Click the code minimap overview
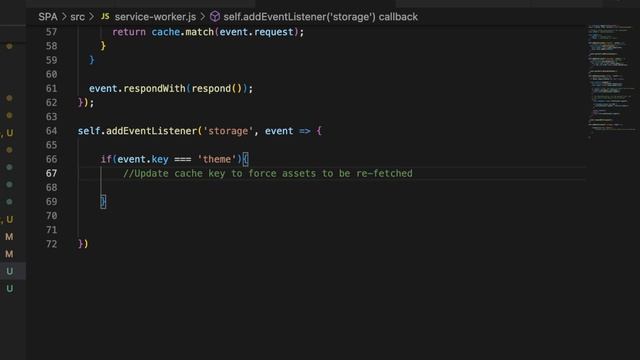The image size is (640, 360). point(612,82)
